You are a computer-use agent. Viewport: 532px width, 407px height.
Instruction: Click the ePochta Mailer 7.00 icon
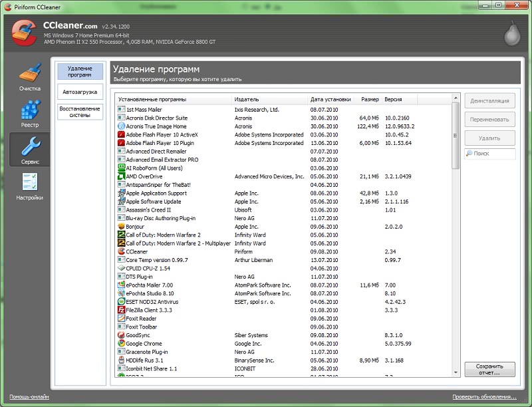click(121, 285)
